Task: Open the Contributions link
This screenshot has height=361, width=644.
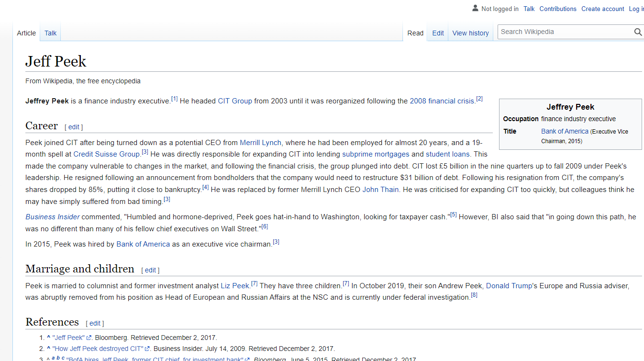Action: [x=558, y=9]
